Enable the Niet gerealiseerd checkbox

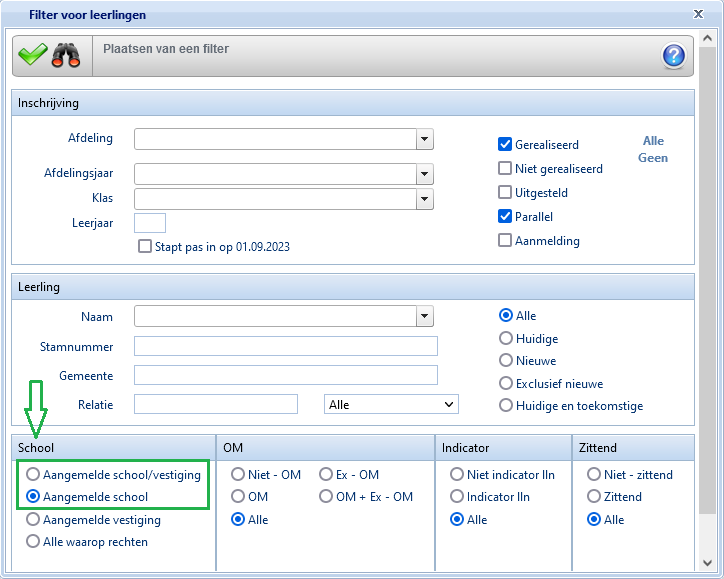506,168
